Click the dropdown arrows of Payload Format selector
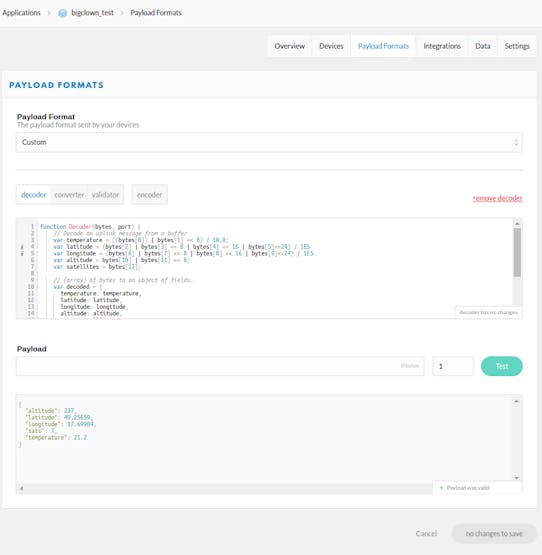The width and height of the screenshot is (542, 555). pyautogui.click(x=516, y=142)
